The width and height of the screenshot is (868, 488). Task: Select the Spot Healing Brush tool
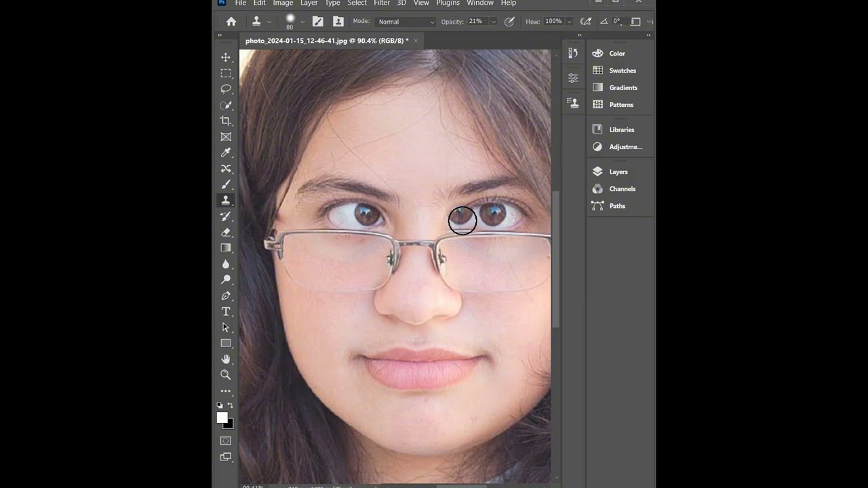click(226, 169)
